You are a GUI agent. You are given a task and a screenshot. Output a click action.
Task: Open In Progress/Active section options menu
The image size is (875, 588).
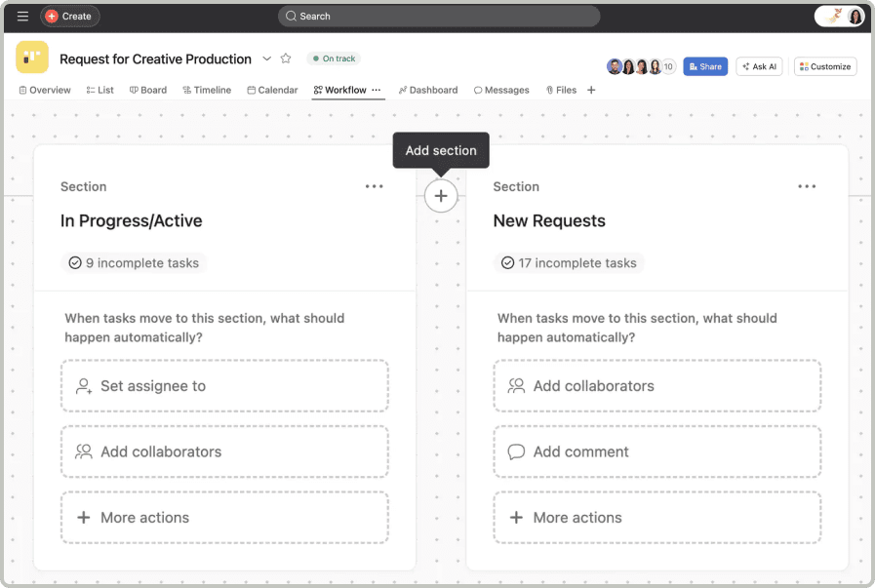pyautogui.click(x=375, y=186)
